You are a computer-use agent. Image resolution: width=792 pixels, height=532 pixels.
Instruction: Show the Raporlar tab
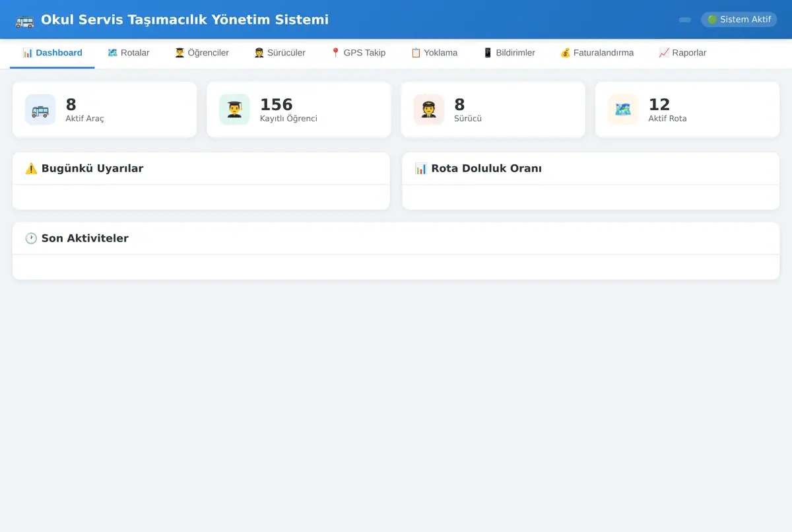(x=682, y=53)
